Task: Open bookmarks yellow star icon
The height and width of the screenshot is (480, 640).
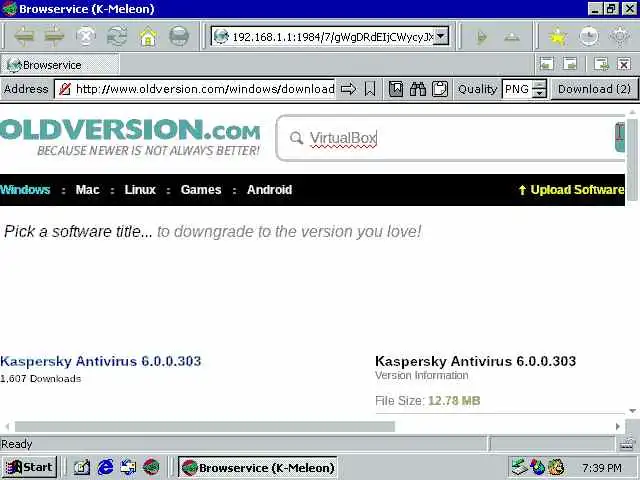Action: (558, 37)
